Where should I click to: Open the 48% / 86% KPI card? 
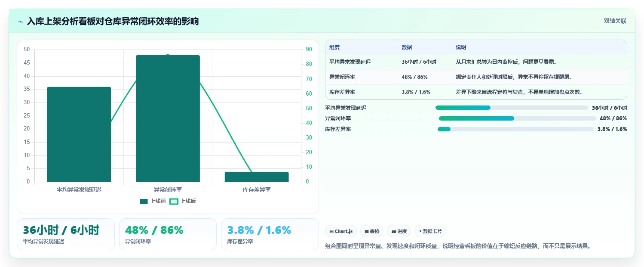(168, 234)
